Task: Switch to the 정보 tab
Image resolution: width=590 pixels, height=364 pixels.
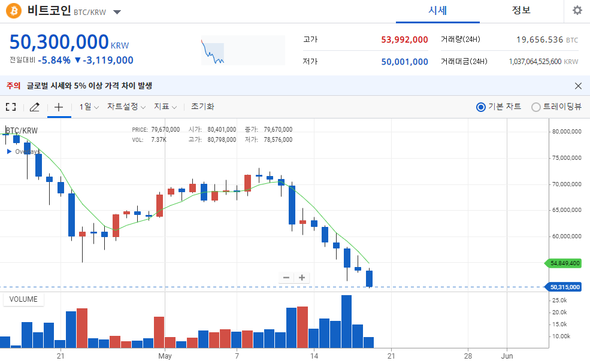Action: [521, 11]
